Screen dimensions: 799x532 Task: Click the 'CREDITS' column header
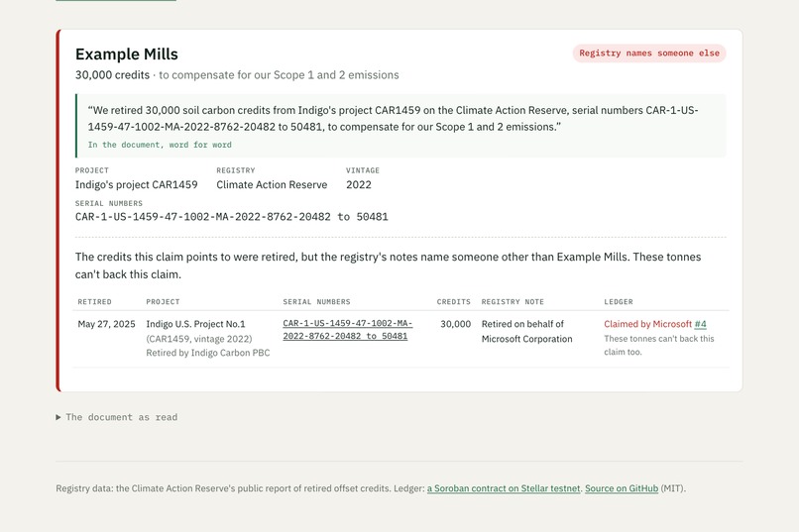pyautogui.click(x=453, y=302)
